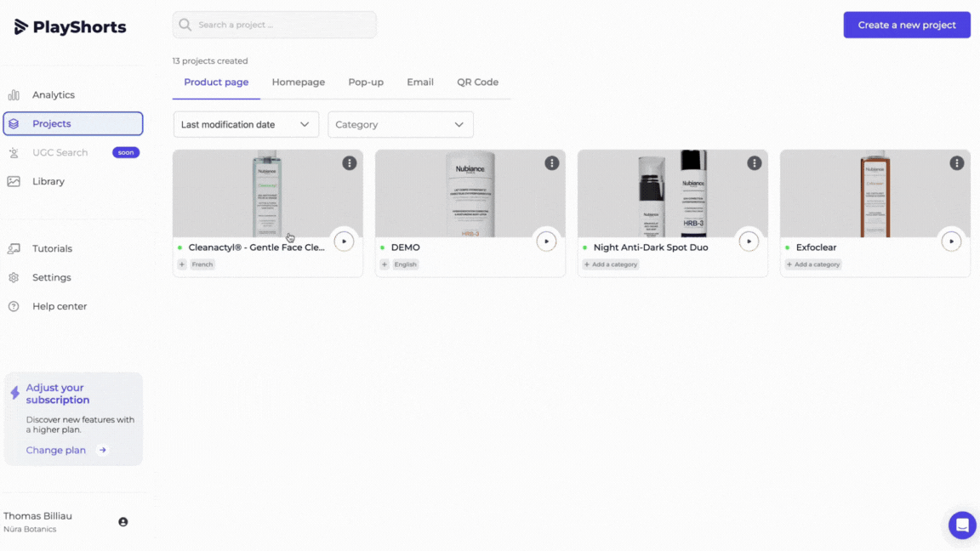Open options menu on DEMO project card

pos(552,163)
